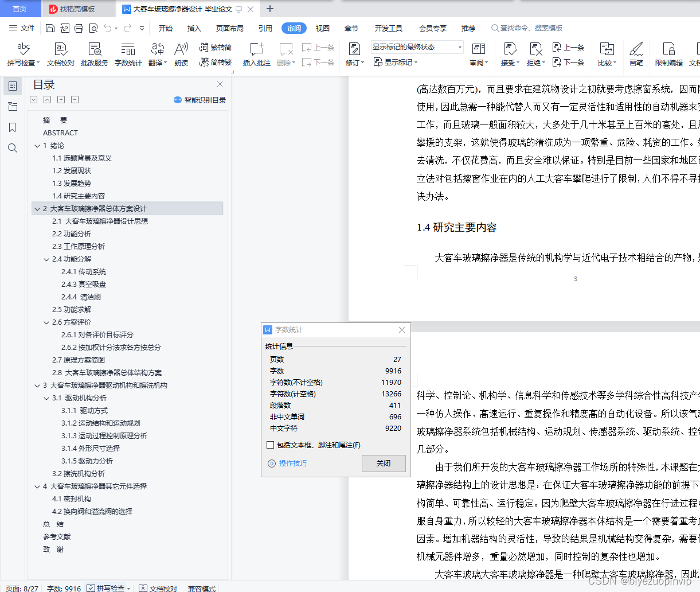Insert a comment with 插入批注
This screenshot has width=700, height=592.
tap(257, 54)
